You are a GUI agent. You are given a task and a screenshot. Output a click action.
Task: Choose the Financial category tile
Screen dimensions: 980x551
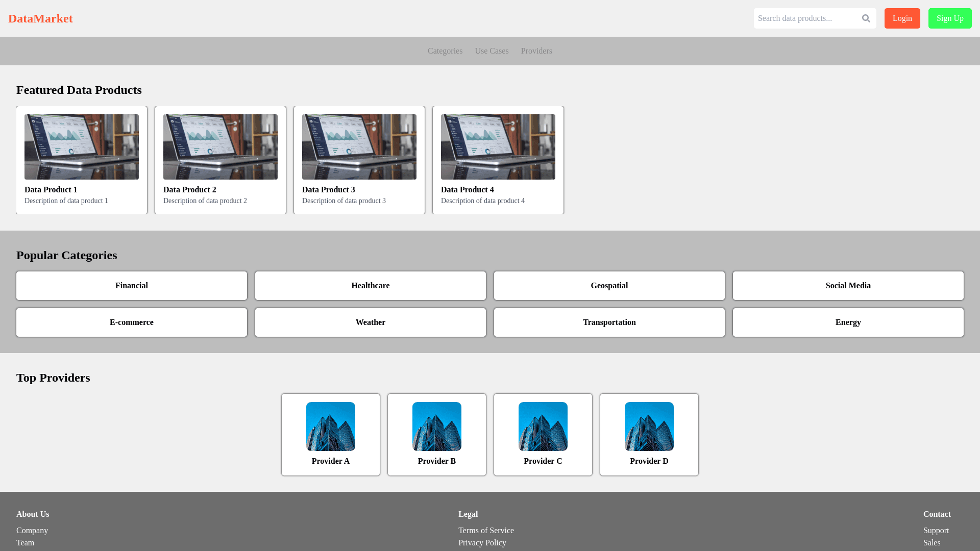coord(132,286)
